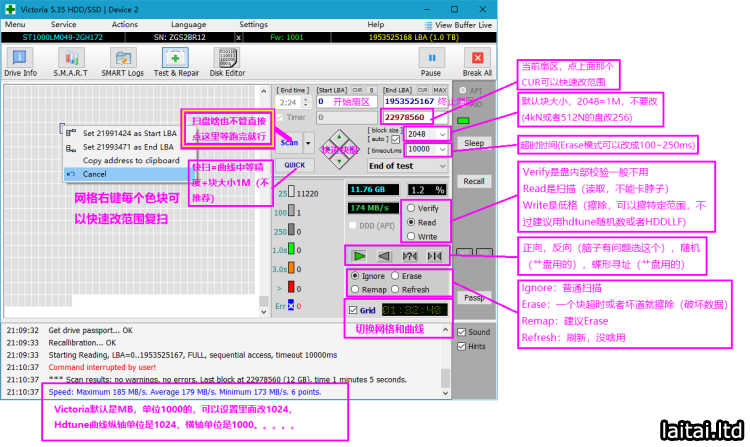Select forward scan direction green arrow
Screen dimensions: 750x447
(359, 254)
